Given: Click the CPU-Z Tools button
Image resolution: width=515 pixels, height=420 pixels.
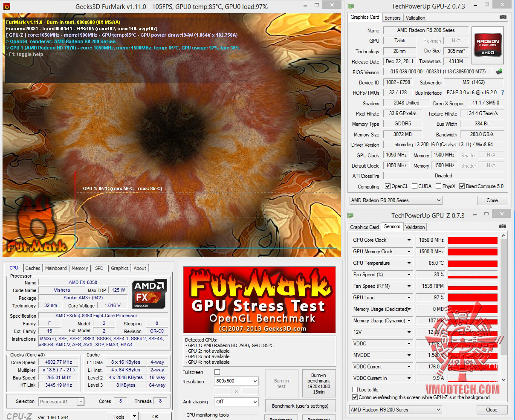Looking at the screenshot, I should pos(119,417).
